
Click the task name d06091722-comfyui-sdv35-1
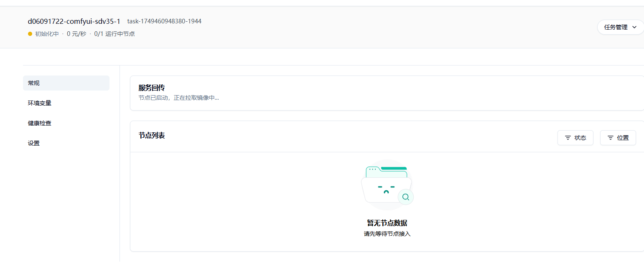(x=74, y=21)
